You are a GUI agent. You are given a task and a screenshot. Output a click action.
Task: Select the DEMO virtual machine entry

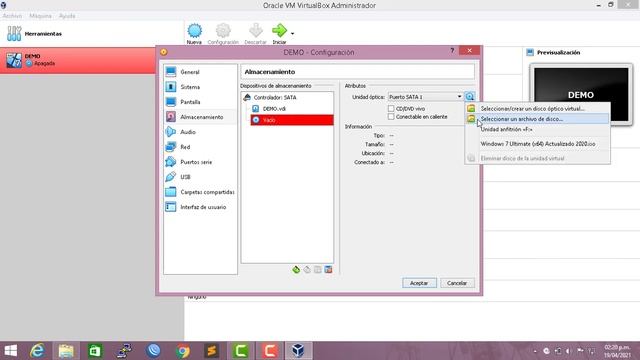tap(78, 60)
